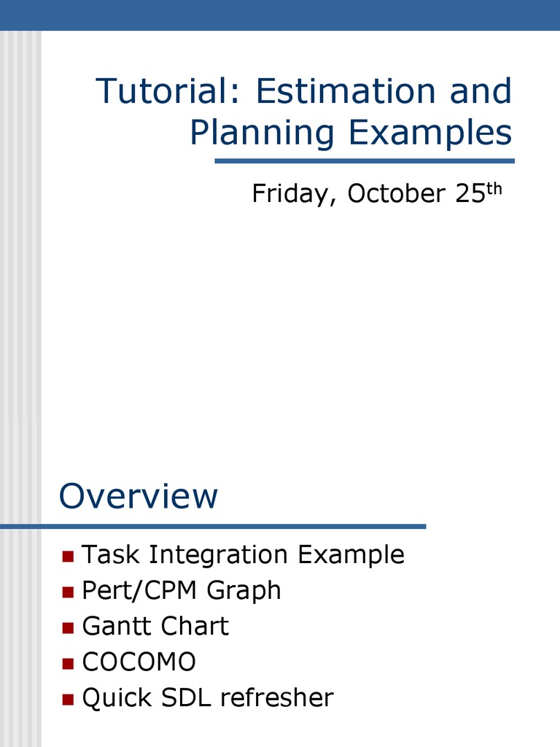Screen dimensions: 560x747
Task: Click the 'Planning Examples' title line
Action: (351, 133)
